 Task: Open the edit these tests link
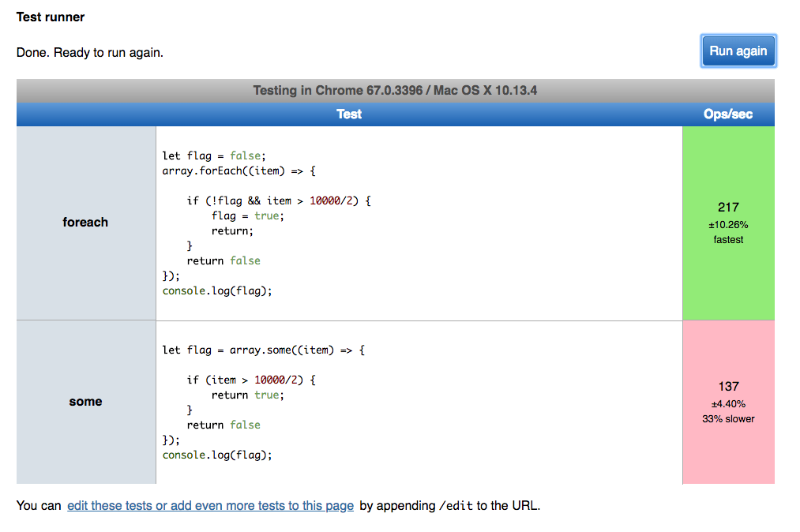point(210,506)
